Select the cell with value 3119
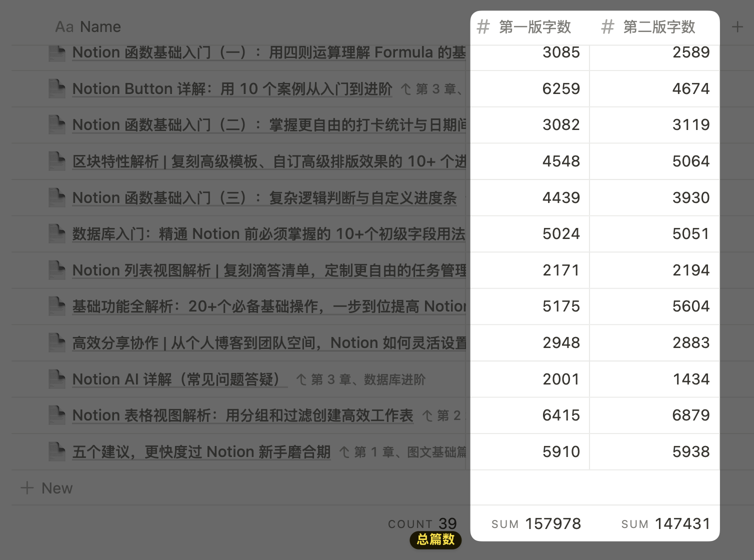The width and height of the screenshot is (754, 560). pos(654,125)
